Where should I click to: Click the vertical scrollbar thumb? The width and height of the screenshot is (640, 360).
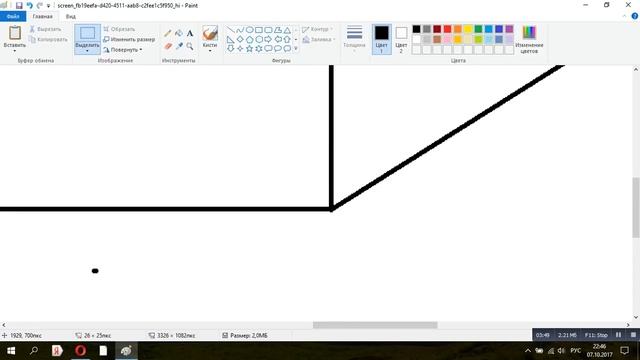tap(636, 207)
